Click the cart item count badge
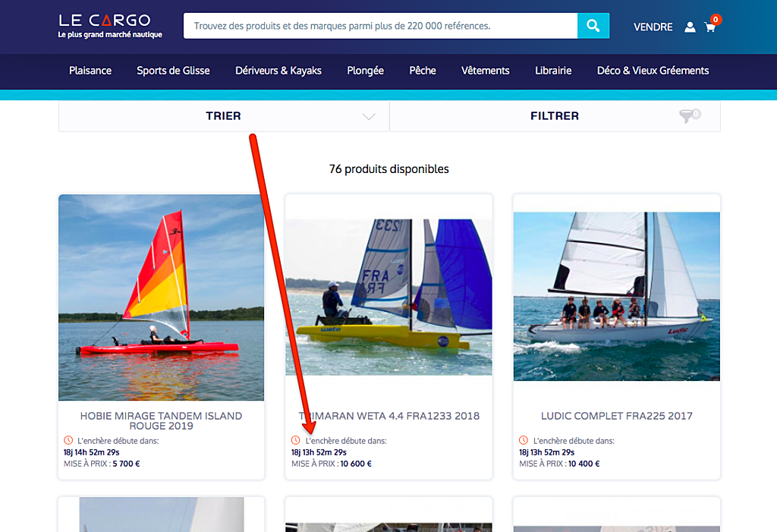Viewport: 777px width, 532px height. tap(716, 19)
